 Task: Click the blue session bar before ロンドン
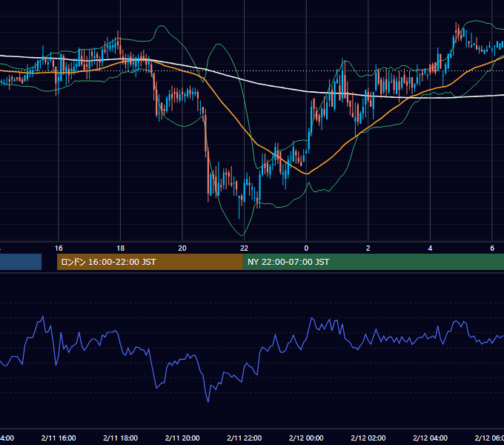click(x=21, y=262)
